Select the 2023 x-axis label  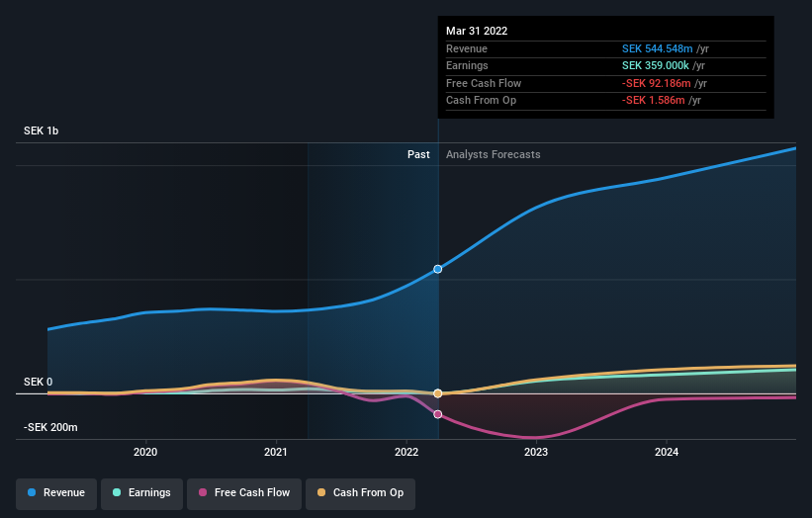536,452
